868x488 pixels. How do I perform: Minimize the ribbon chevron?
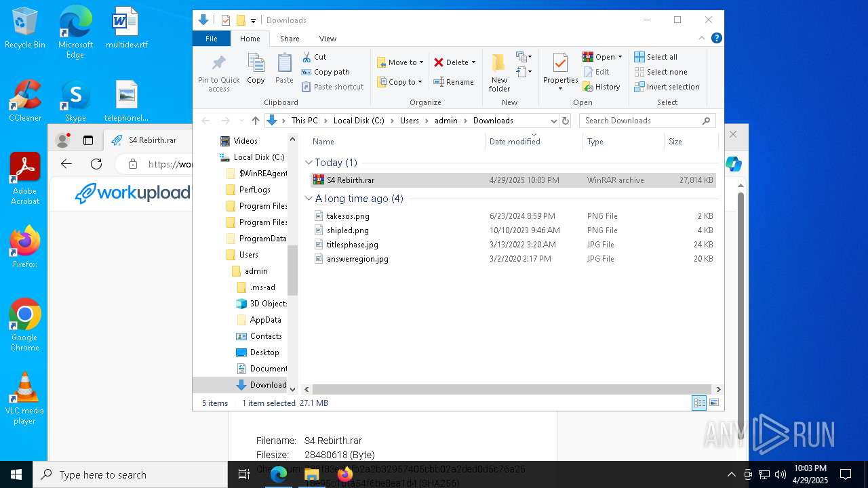point(702,39)
